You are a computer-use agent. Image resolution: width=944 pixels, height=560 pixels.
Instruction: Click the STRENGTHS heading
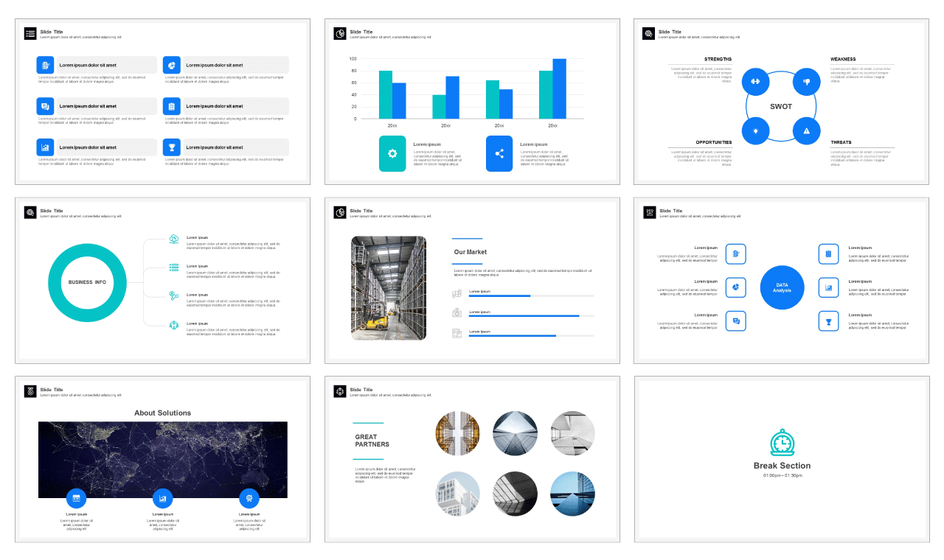pos(718,59)
